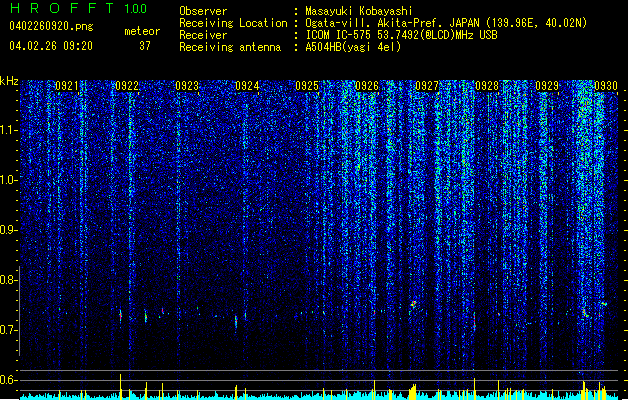Screen dimensions: 629x400
Task: Click the 0923 time marker
Action: pos(187,86)
